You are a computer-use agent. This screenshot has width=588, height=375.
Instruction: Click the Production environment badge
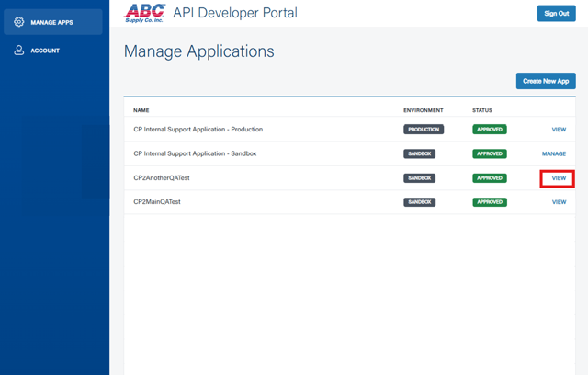click(424, 130)
